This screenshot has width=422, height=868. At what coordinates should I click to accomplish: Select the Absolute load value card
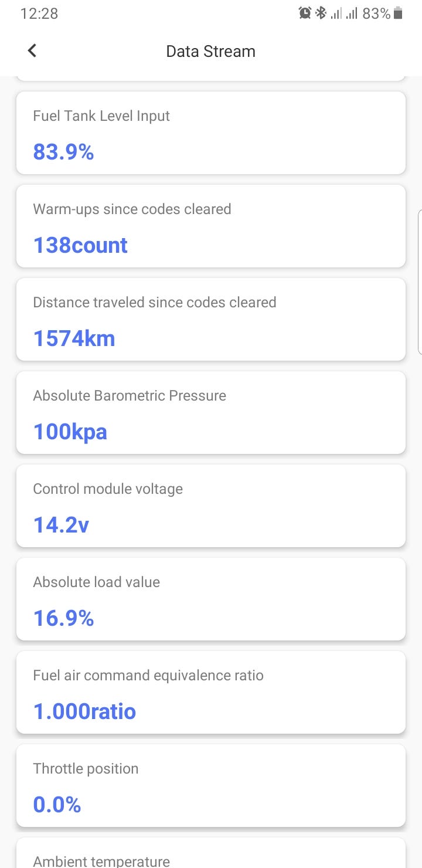[x=211, y=599]
